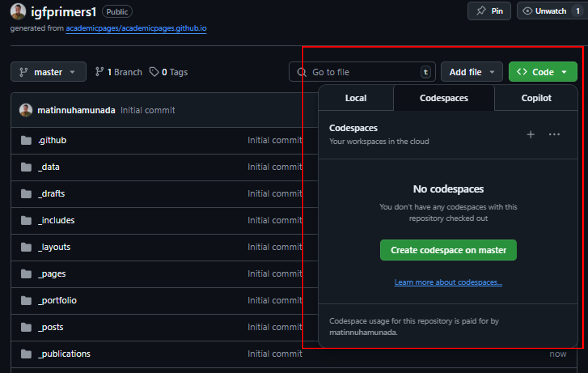Click inside the Go to file field
This screenshot has width=588, height=373.
coord(354,72)
